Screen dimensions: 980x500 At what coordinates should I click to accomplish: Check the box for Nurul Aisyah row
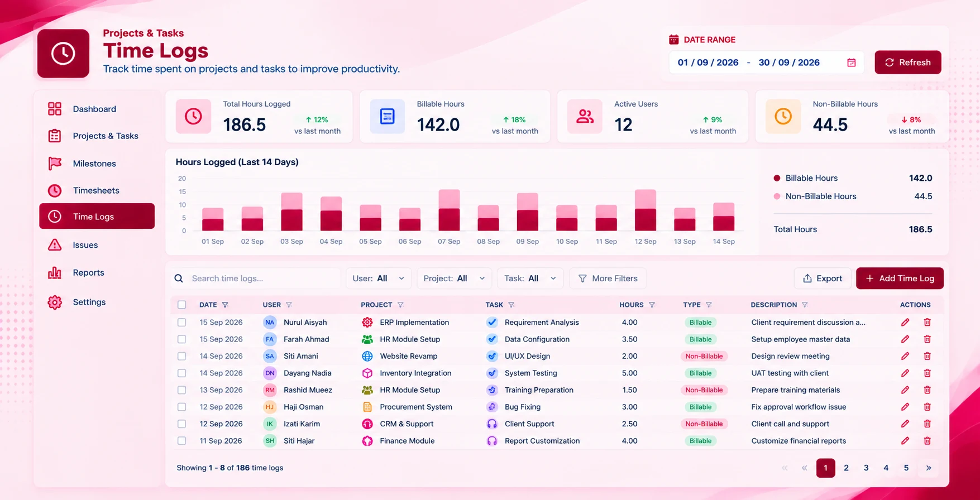(181, 322)
